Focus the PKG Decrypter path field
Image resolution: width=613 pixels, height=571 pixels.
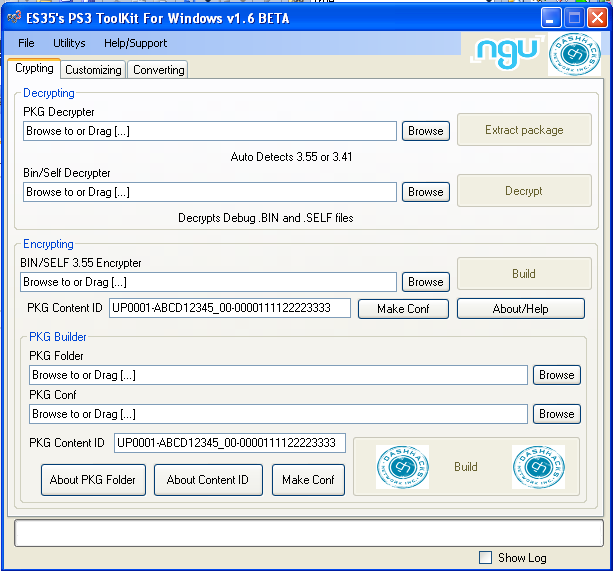[210, 131]
